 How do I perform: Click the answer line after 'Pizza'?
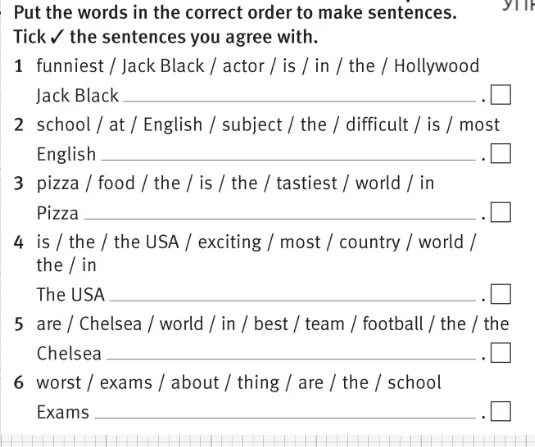279,218
